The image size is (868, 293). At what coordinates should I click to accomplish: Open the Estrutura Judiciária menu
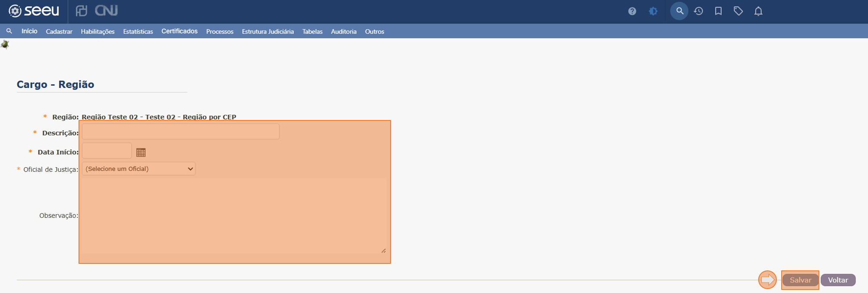(268, 32)
